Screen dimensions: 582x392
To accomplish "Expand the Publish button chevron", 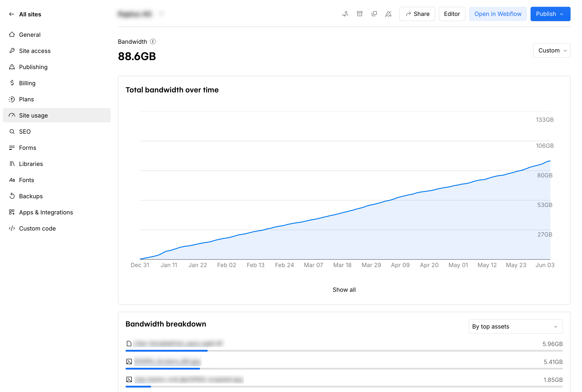I will coord(562,14).
